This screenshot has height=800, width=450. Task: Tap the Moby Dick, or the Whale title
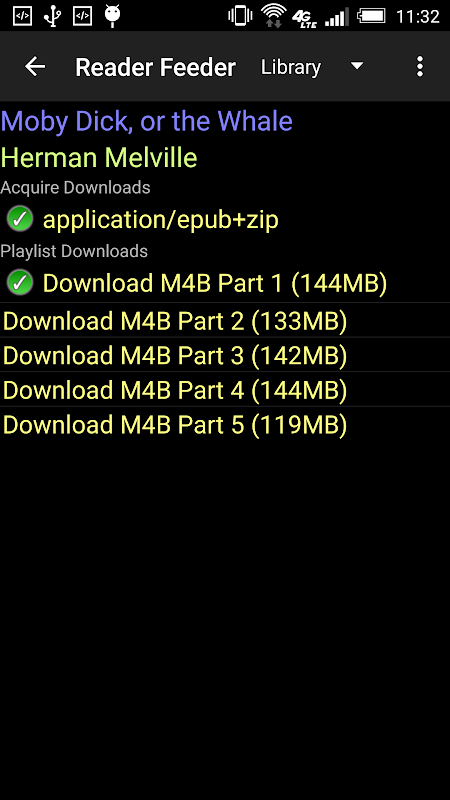pyautogui.click(x=146, y=121)
